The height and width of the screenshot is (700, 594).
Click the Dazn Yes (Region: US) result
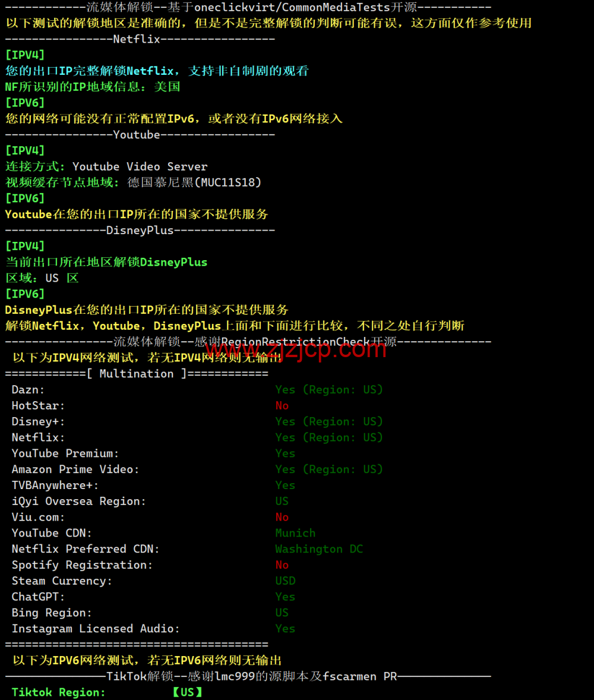329,390
